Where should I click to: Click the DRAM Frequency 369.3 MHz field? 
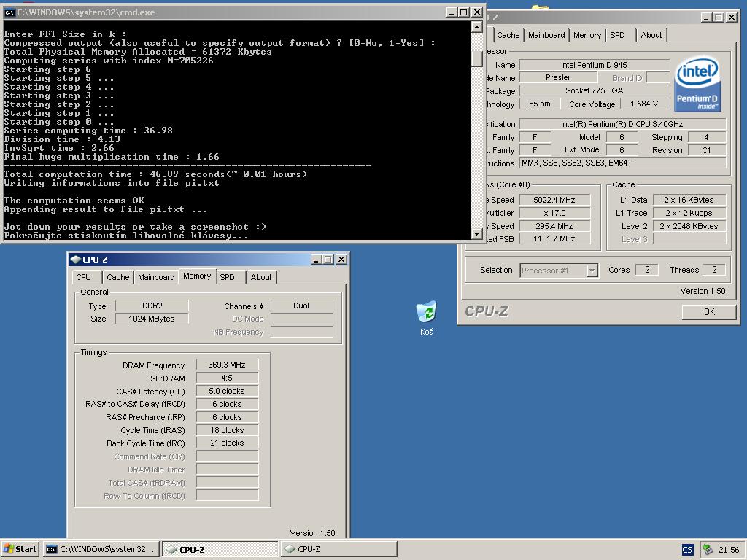pos(227,365)
